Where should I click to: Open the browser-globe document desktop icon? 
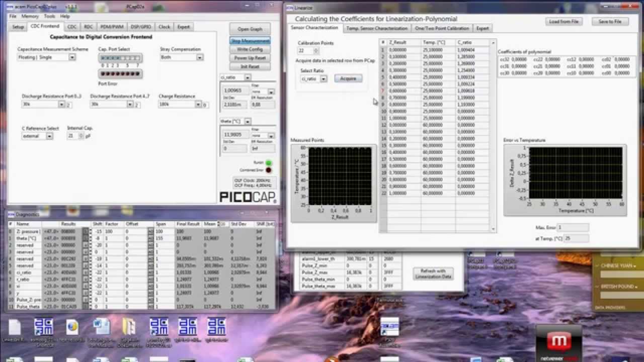point(72,327)
